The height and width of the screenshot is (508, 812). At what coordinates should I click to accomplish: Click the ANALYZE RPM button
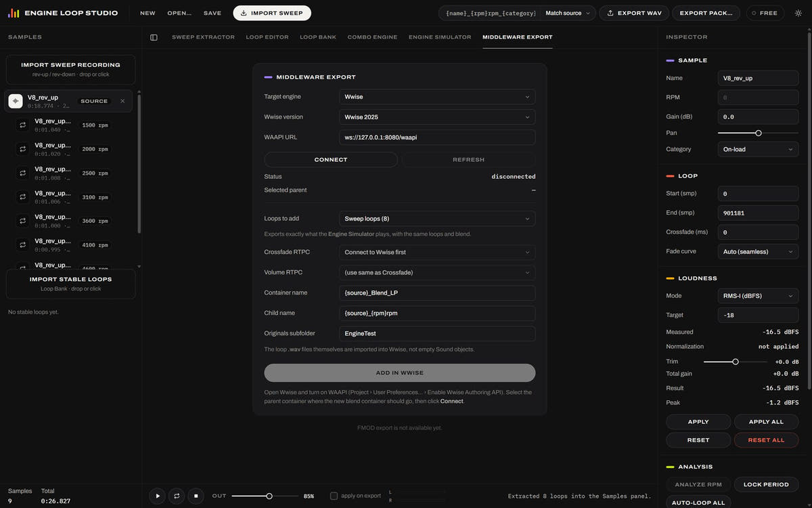pos(698,484)
